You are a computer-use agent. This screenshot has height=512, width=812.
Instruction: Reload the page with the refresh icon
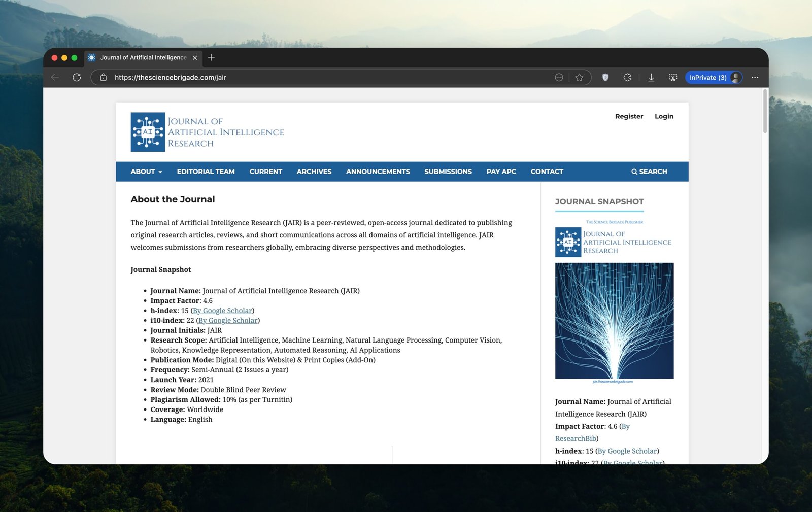point(77,77)
